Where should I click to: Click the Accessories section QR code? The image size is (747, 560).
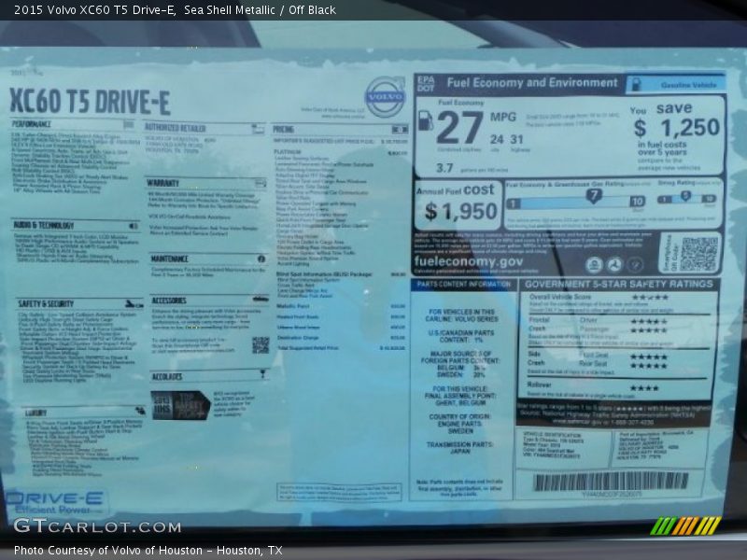pos(261,345)
